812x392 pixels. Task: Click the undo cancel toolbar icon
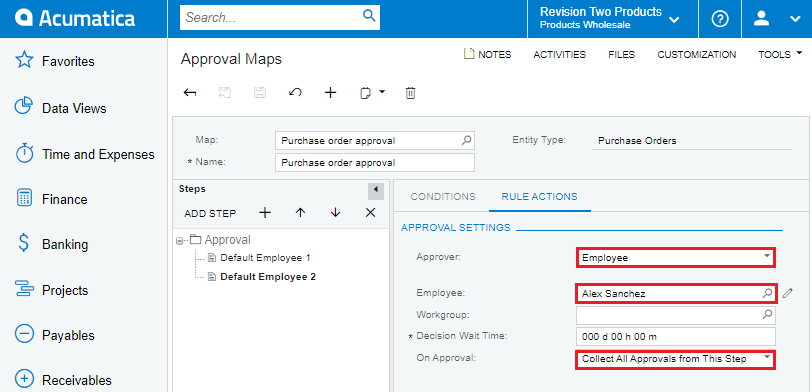click(x=295, y=93)
